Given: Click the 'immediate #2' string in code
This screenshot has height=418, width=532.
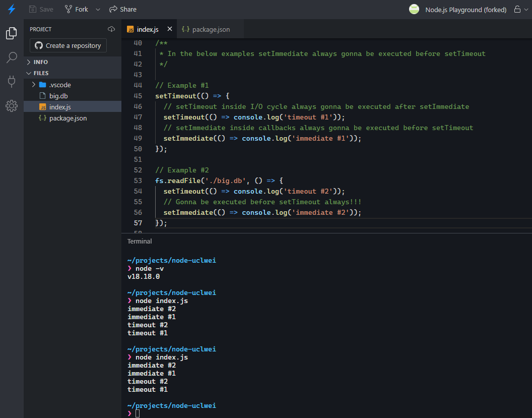Looking at the screenshot, I should tap(320, 213).
